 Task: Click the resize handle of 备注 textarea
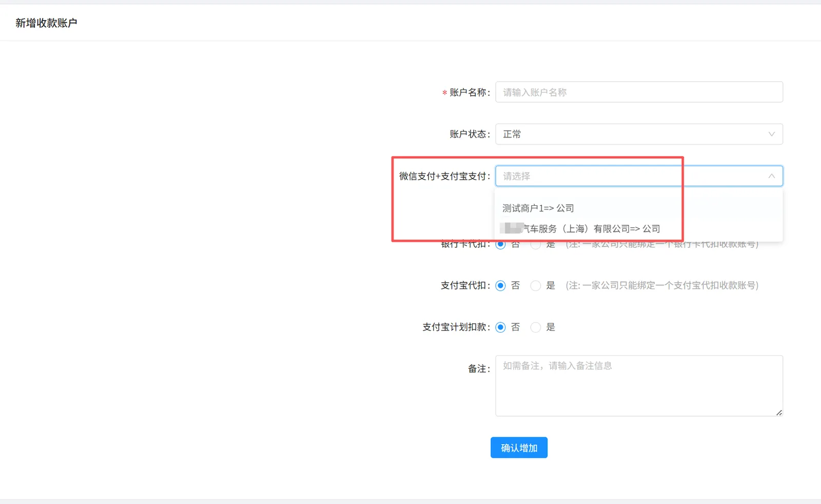click(779, 412)
